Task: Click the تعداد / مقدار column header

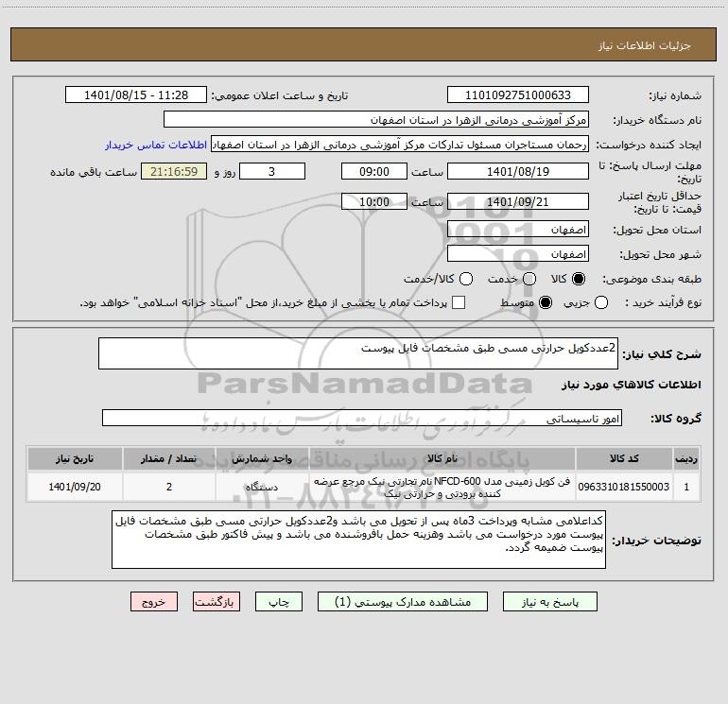Action: 169,458
